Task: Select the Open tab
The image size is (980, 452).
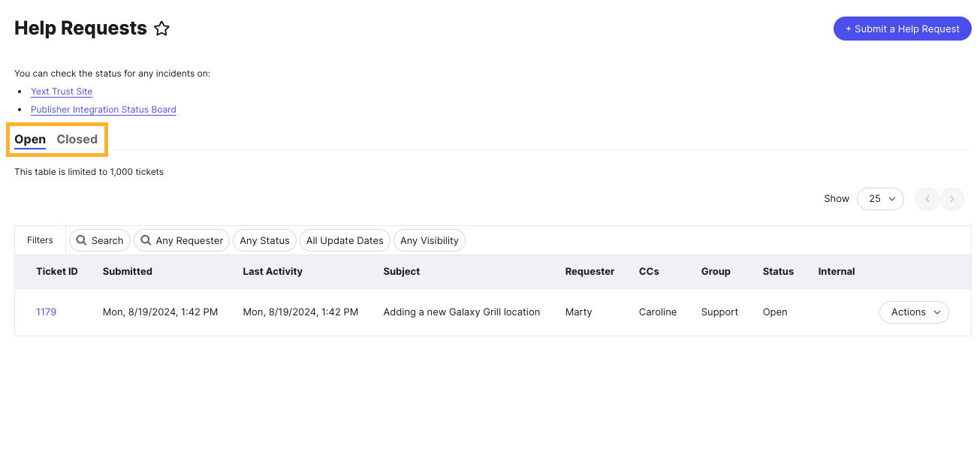Action: pyautogui.click(x=30, y=140)
